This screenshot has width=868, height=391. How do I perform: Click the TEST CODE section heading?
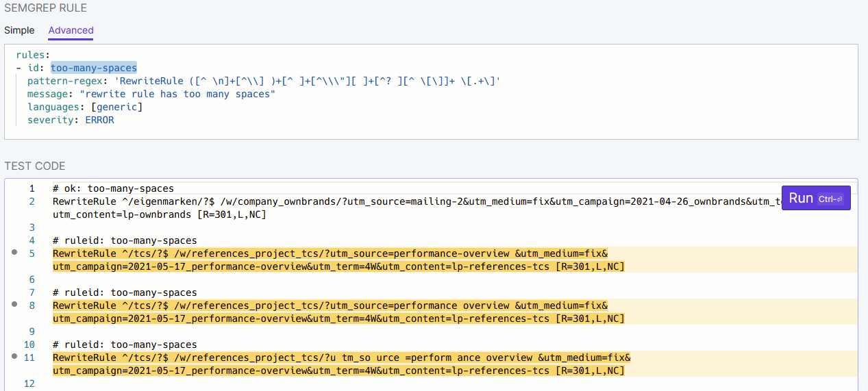[35, 166]
